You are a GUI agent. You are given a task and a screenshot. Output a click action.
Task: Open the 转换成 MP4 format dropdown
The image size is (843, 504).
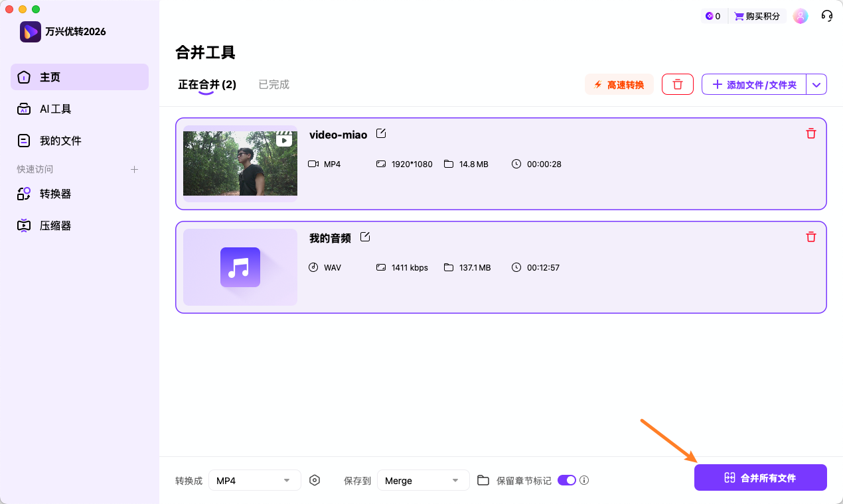254,479
